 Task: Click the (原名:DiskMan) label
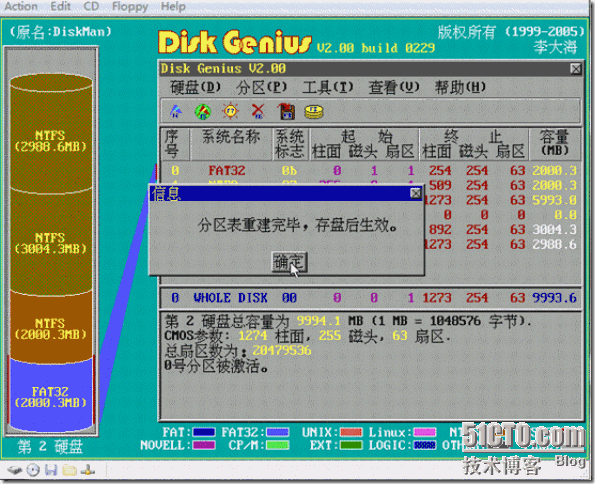pos(61,32)
